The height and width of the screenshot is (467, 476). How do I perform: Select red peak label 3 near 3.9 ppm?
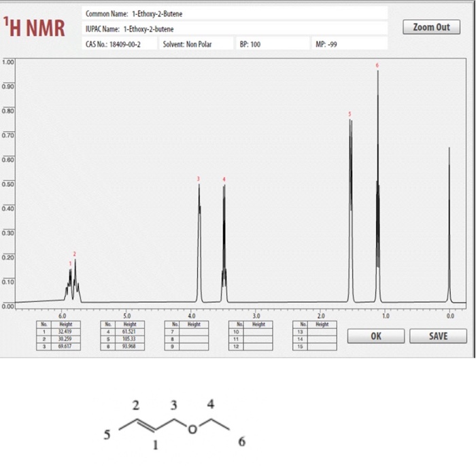[199, 179]
